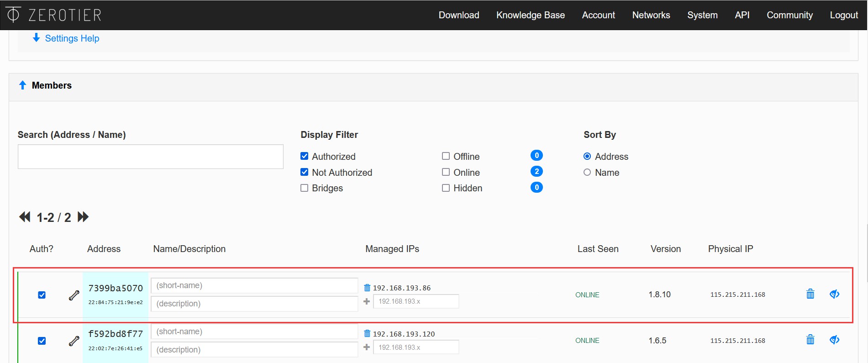
Task: Delete member f592bd8f77 using trash icon
Action: click(810, 340)
